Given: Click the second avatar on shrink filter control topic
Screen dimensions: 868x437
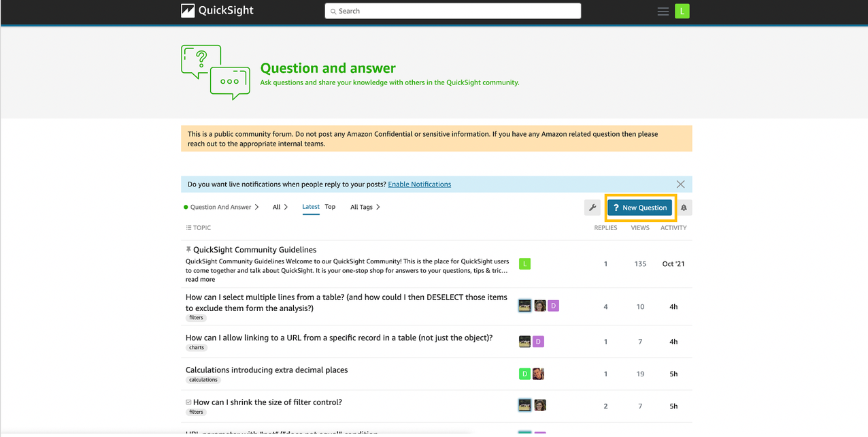Looking at the screenshot, I should click(x=540, y=406).
